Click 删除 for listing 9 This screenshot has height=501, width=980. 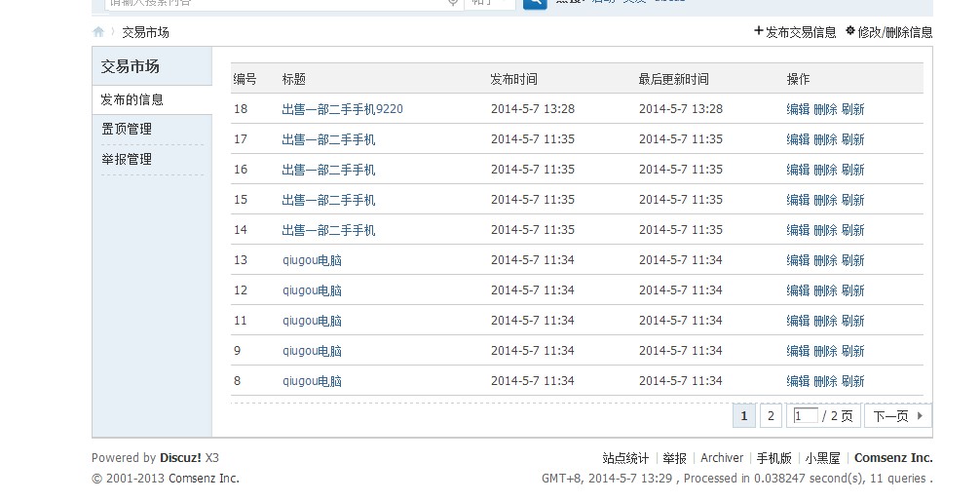click(826, 351)
